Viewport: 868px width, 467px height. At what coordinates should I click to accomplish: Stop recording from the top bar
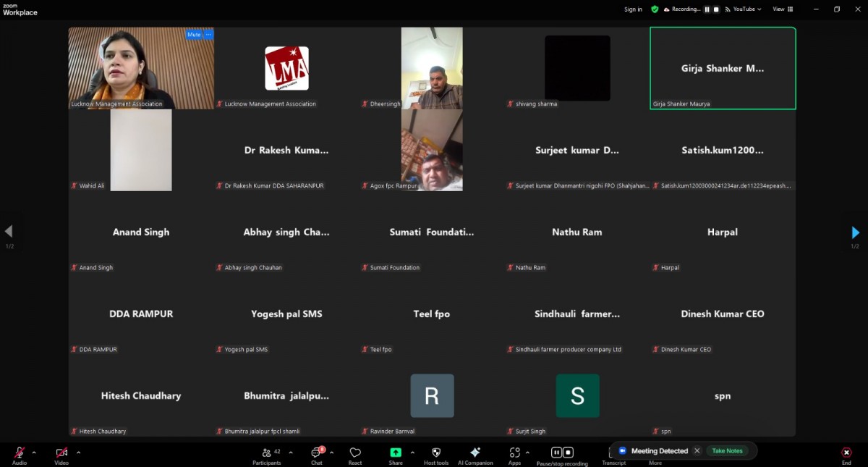pos(717,9)
